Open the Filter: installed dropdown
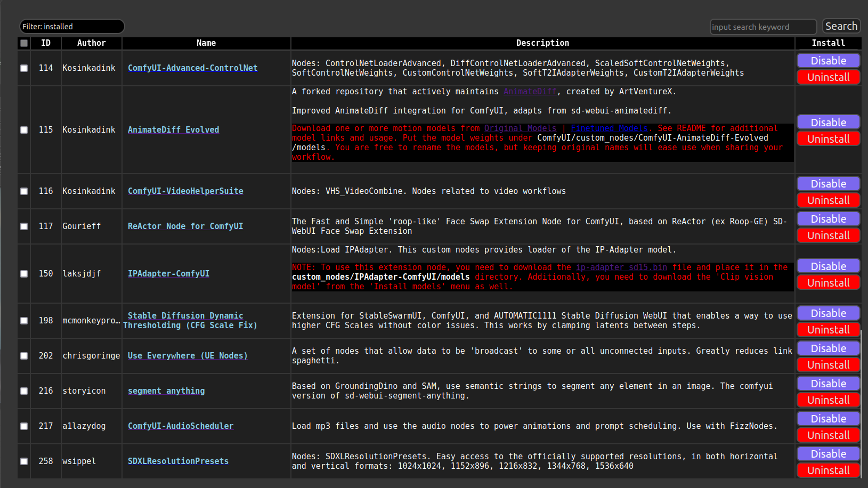This screenshot has height=488, width=868. tap(72, 27)
